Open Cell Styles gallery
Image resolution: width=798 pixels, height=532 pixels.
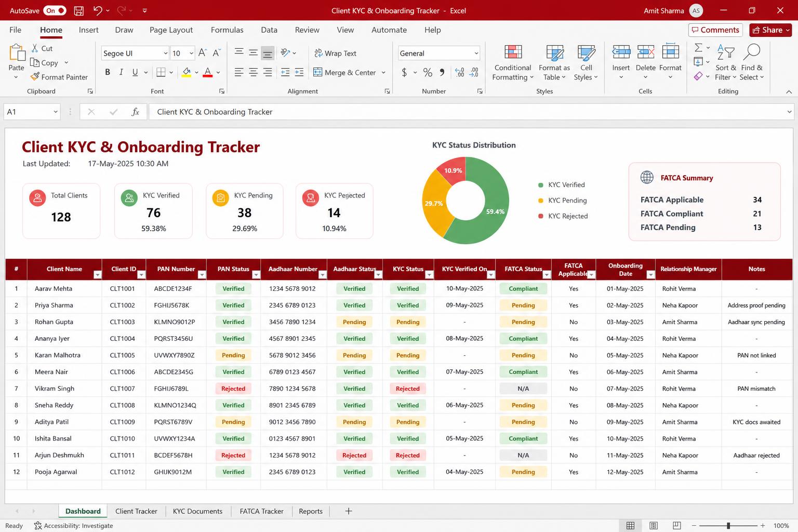(586, 62)
